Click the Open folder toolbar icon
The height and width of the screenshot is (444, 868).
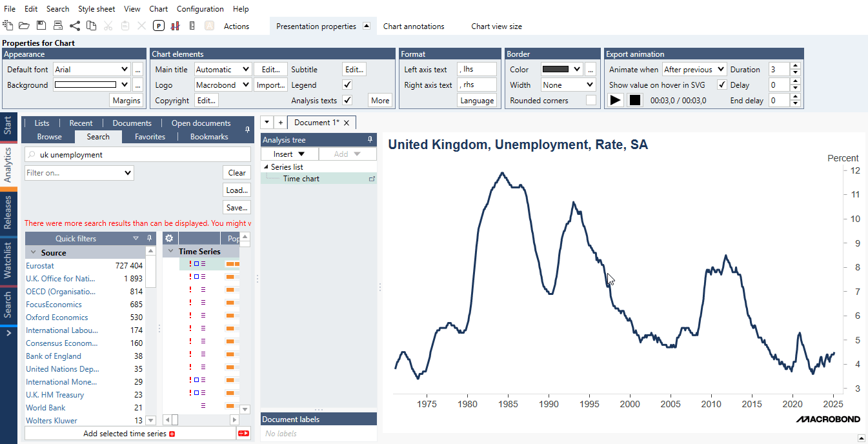pos(25,26)
